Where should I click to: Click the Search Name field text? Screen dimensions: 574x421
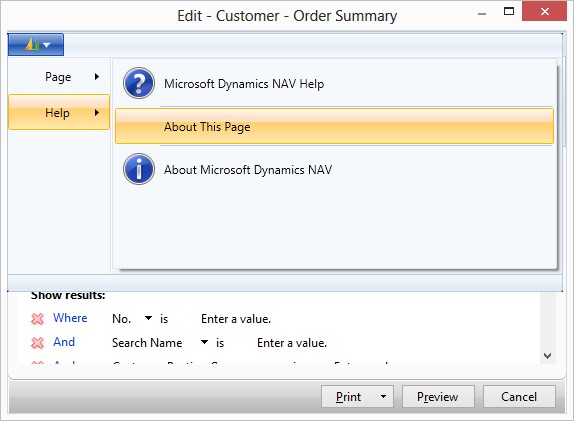pyautogui.click(x=147, y=343)
